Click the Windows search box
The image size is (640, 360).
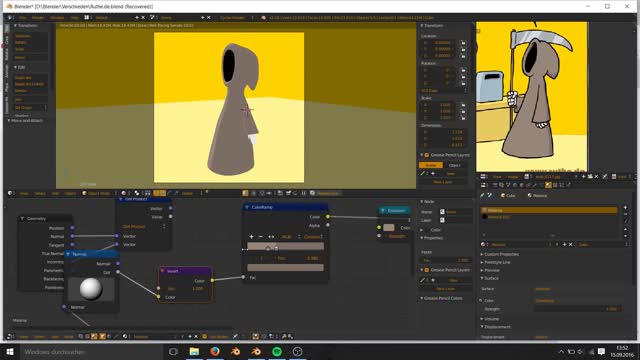91,351
